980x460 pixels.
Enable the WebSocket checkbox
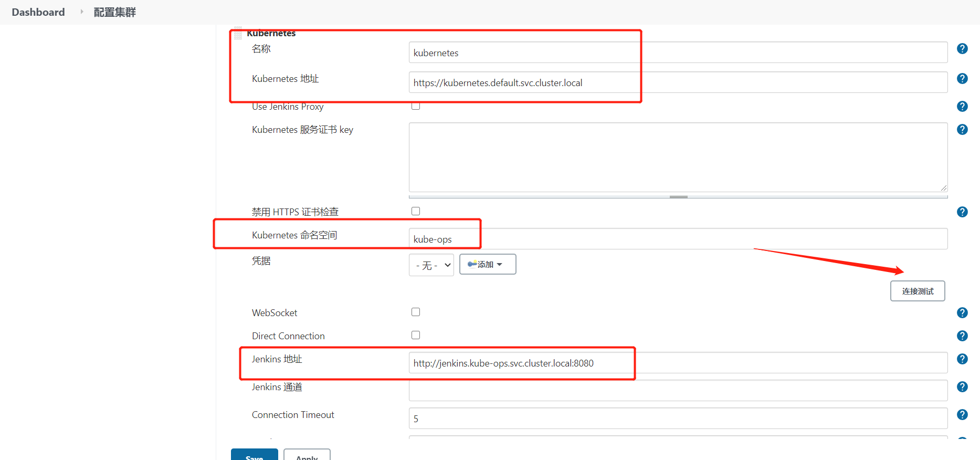pyautogui.click(x=416, y=312)
